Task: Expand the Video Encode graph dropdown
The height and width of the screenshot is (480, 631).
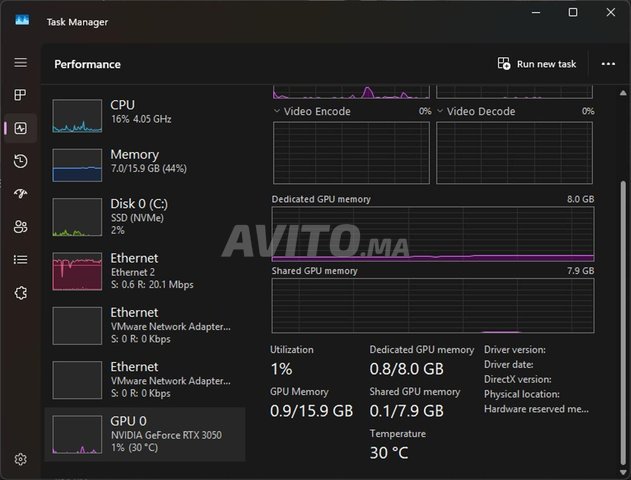Action: coord(277,112)
